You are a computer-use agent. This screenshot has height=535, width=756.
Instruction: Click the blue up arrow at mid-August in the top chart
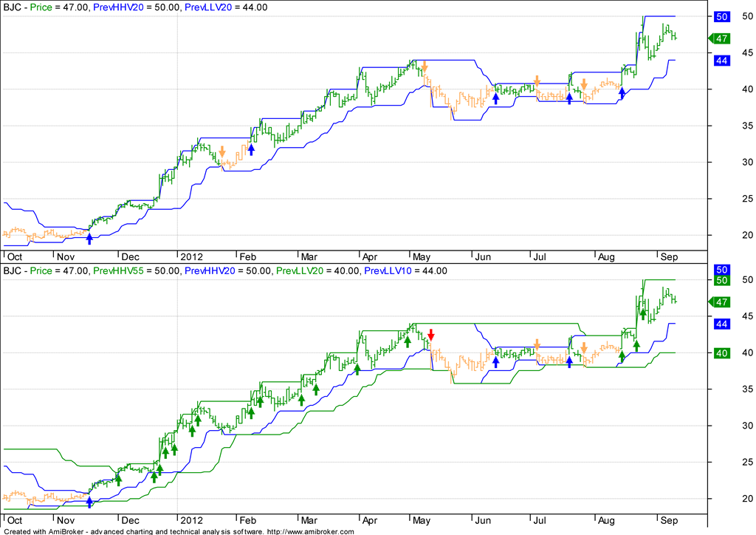point(622,93)
